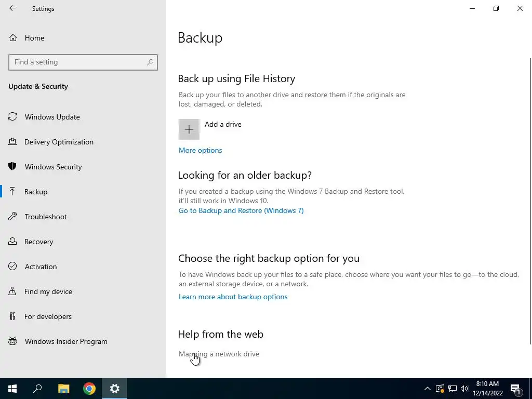Click the vertical scrollbar of Backup page
This screenshot has height=399, width=532.
[530, 201]
